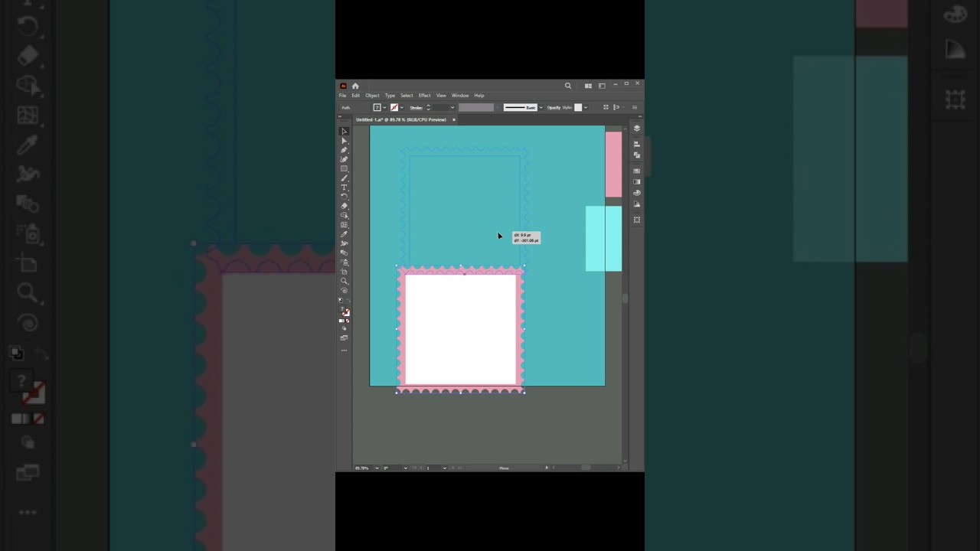
Task: Click the Stroke label link
Action: 416,107
